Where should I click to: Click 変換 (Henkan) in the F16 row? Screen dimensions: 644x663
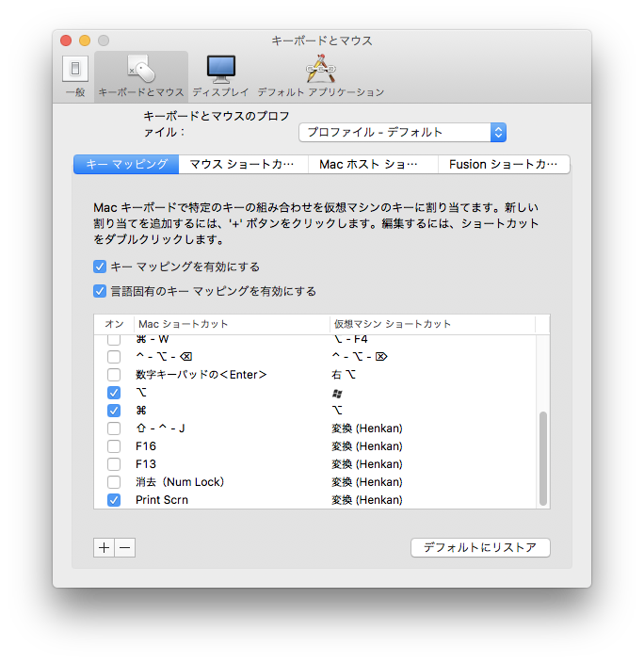(x=367, y=446)
